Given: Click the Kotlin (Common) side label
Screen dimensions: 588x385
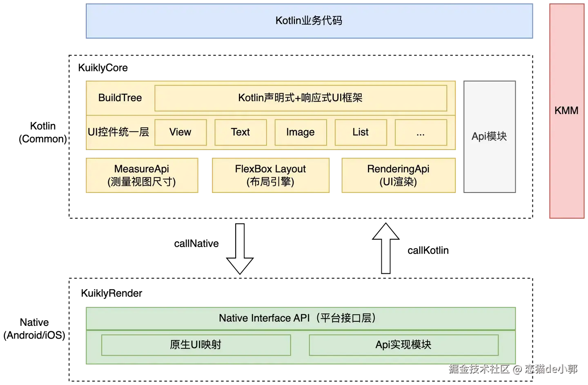Looking at the screenshot, I should click(43, 133).
